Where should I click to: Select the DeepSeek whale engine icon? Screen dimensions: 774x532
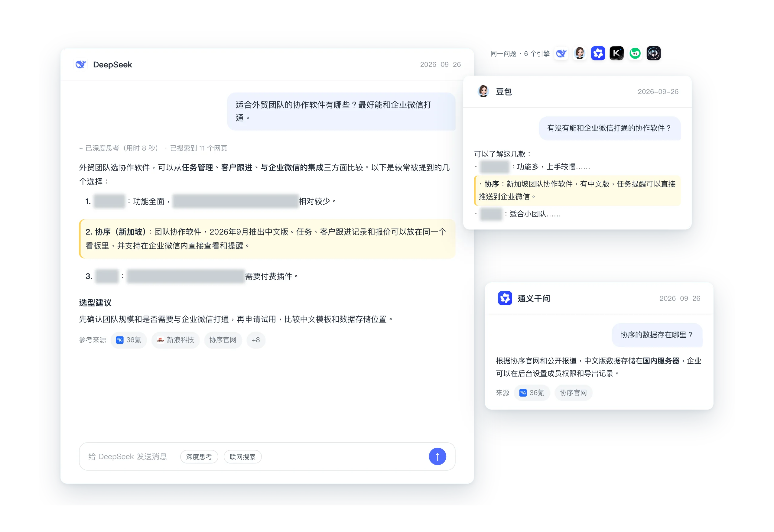561,53
